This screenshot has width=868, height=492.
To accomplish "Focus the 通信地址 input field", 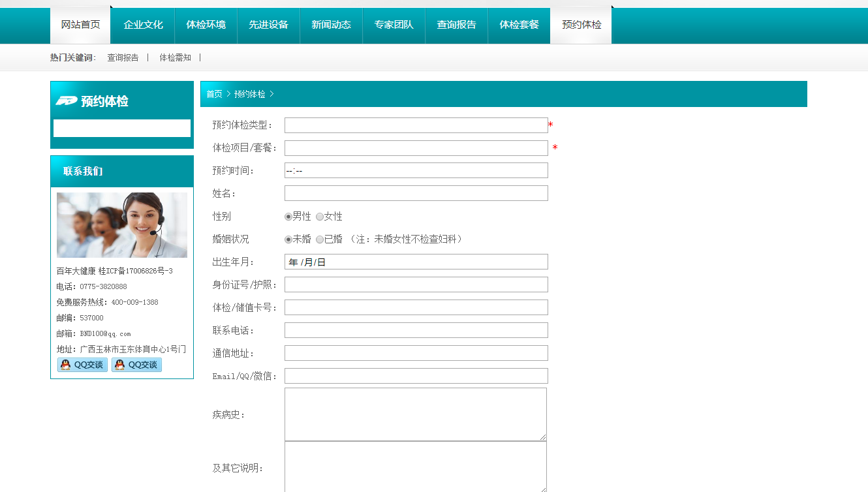I will pyautogui.click(x=416, y=353).
